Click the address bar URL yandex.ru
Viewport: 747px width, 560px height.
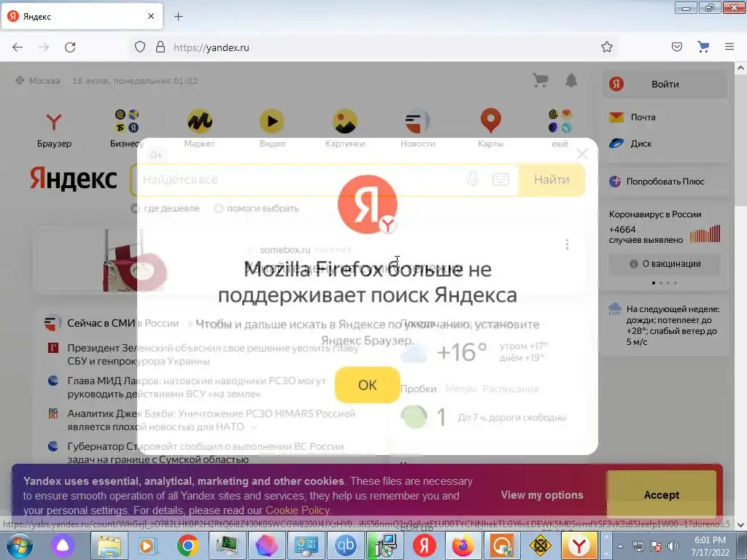click(x=211, y=47)
